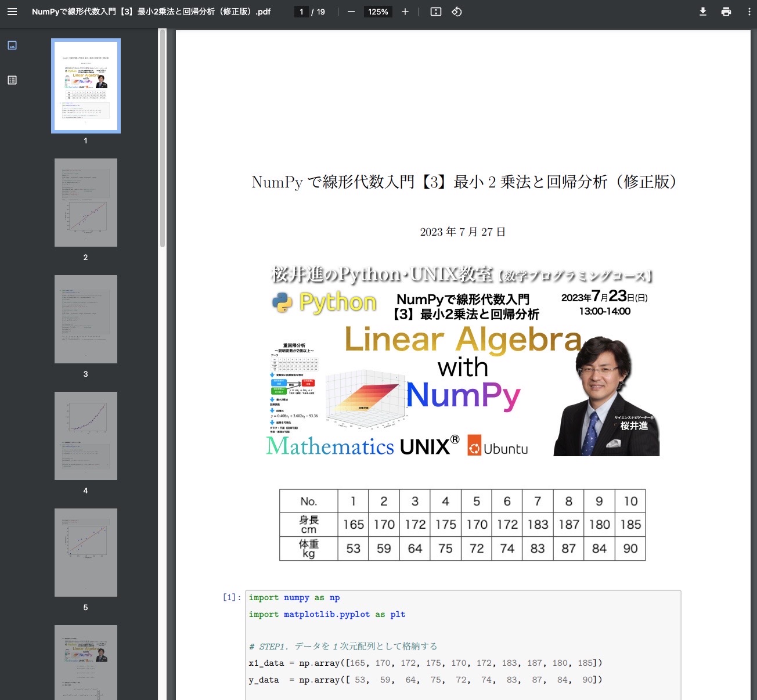This screenshot has height=700, width=757.
Task: Open the page 4 thumbnail
Action: [x=86, y=436]
